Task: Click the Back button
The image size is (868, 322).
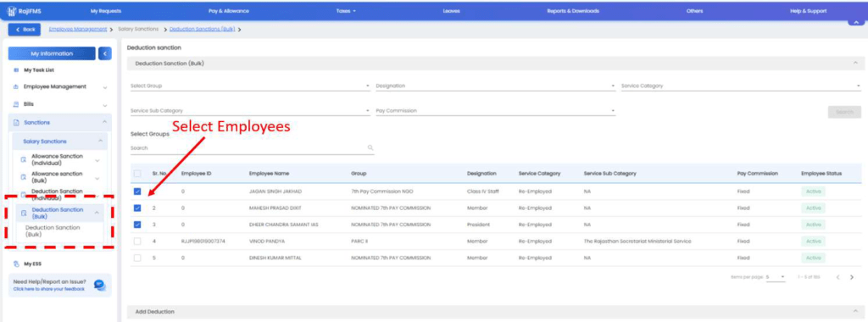Action: tap(25, 29)
